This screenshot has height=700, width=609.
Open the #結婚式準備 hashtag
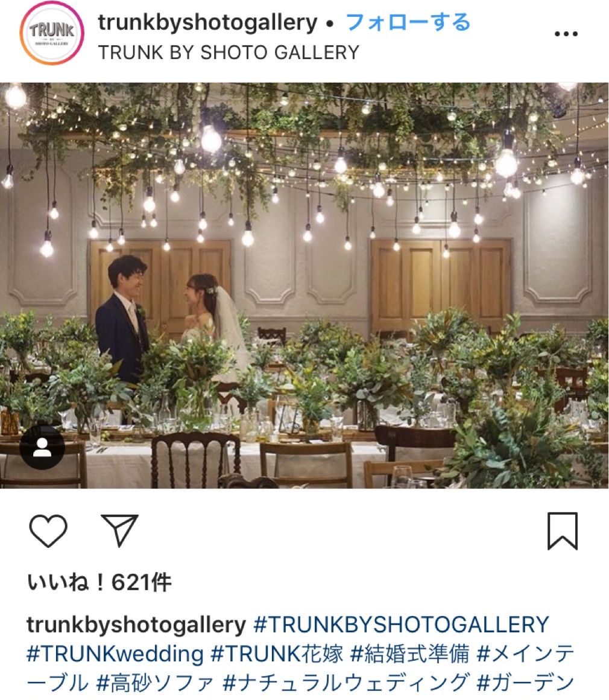(410, 654)
